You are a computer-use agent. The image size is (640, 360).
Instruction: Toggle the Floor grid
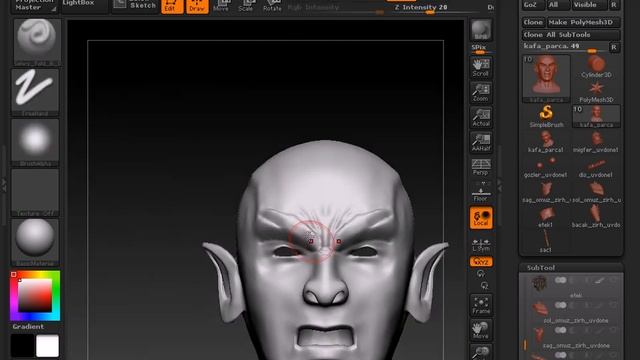point(481,192)
